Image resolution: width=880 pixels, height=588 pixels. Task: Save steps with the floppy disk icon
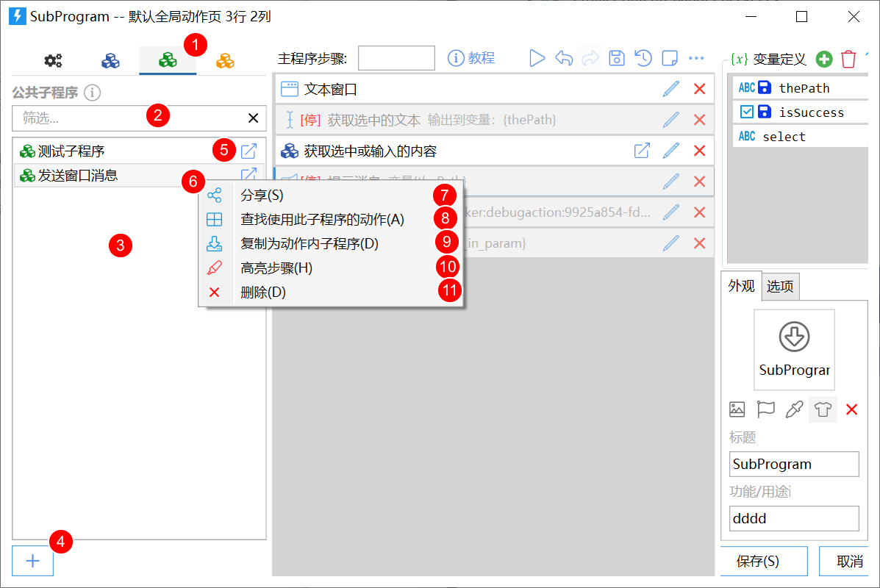coord(616,58)
